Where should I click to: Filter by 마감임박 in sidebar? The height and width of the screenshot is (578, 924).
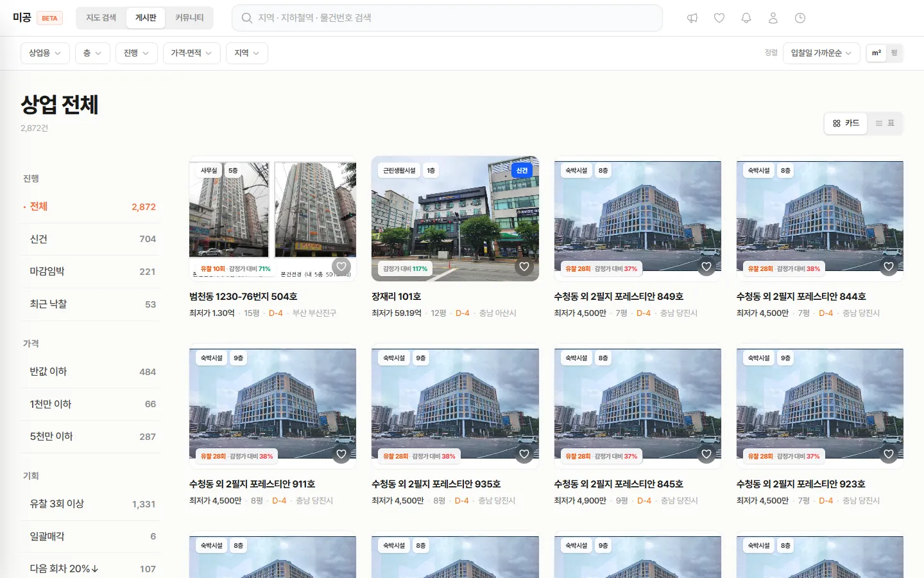pos(90,272)
